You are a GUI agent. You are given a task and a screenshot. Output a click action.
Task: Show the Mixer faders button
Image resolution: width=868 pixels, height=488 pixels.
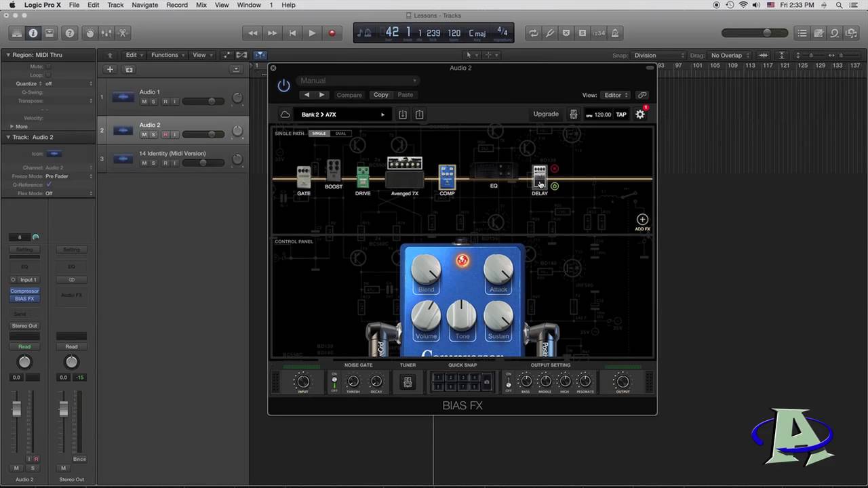point(106,33)
